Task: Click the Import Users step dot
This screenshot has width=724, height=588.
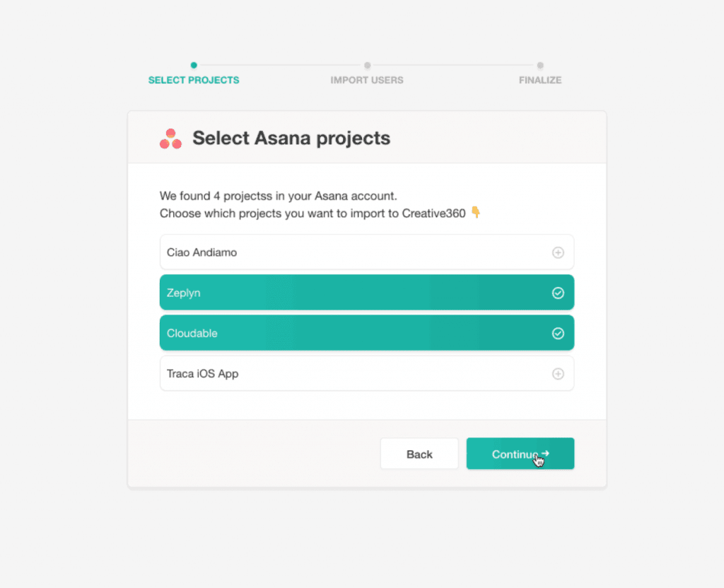Action: point(367,65)
